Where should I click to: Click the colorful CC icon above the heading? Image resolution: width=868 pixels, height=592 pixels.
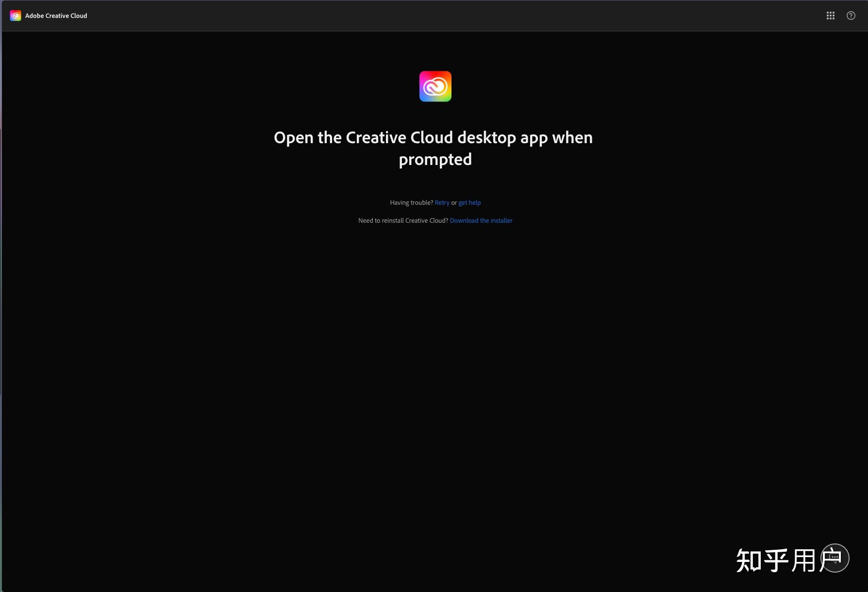435,86
